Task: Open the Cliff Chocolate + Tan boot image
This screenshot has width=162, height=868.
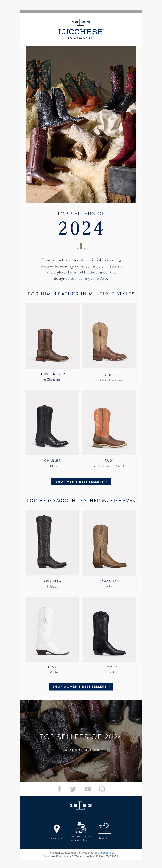Action: pyautogui.click(x=109, y=336)
